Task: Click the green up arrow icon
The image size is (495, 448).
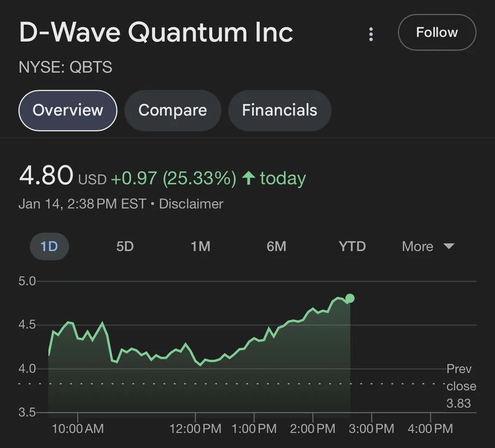Action: (x=248, y=178)
